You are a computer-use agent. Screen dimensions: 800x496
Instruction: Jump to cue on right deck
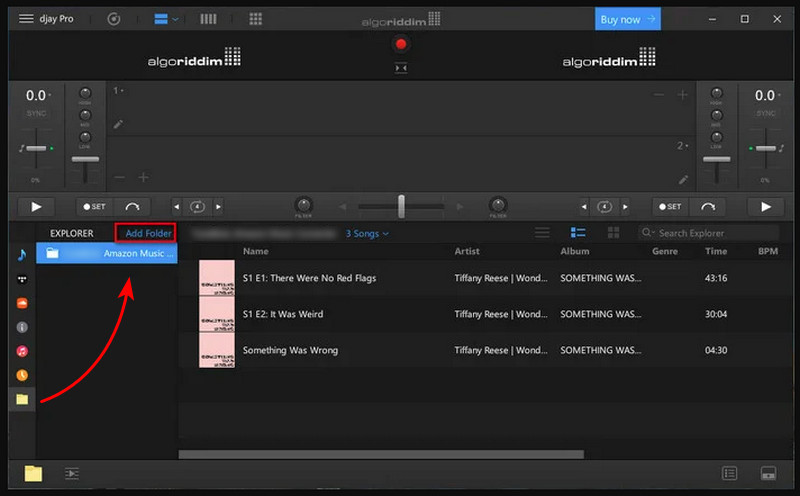(708, 207)
